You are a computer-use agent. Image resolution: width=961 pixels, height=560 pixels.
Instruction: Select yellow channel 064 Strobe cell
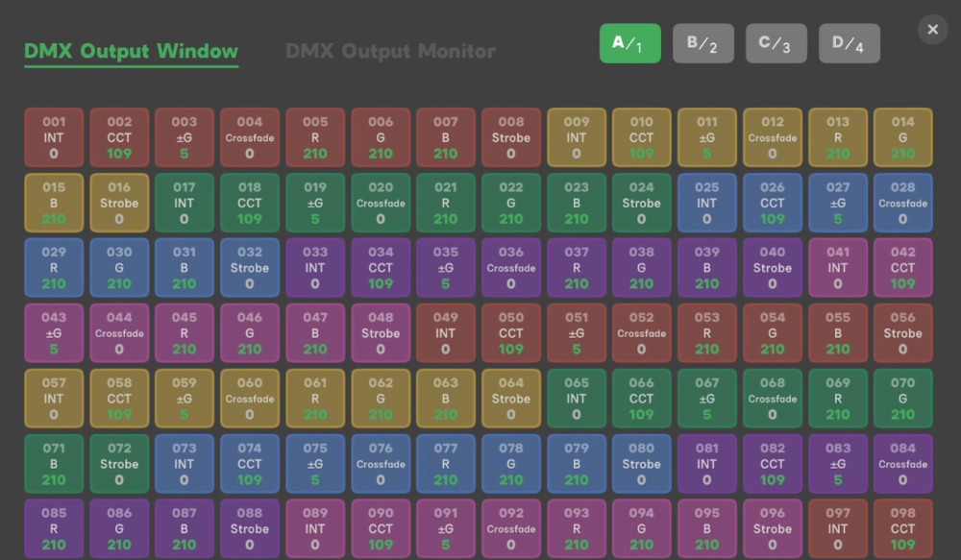point(511,399)
